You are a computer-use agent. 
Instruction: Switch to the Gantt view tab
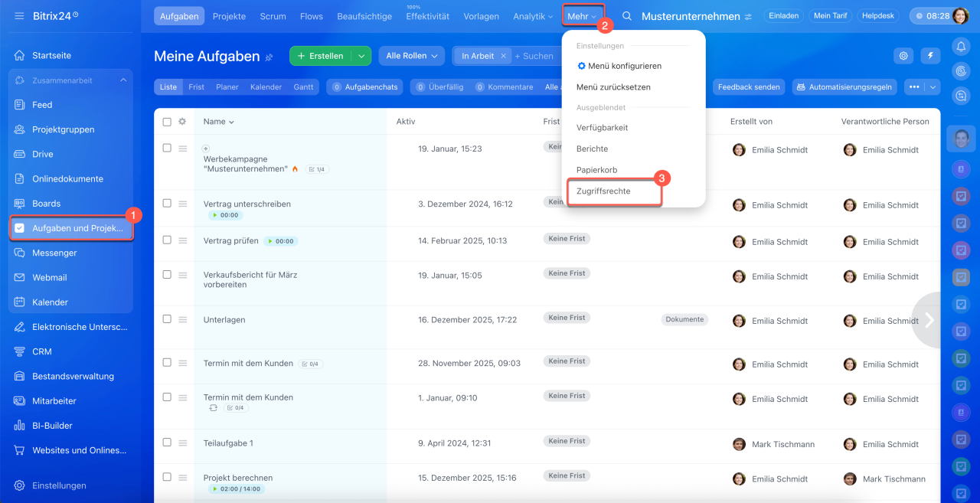[x=303, y=87]
